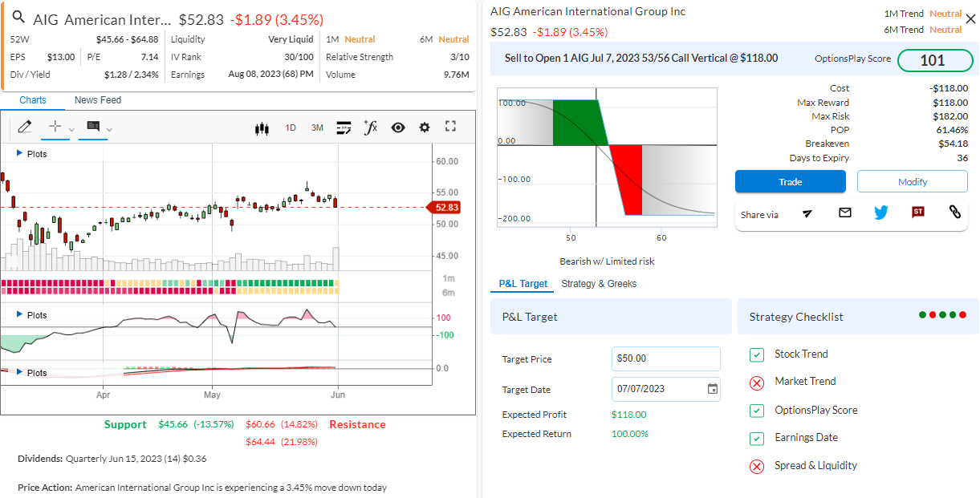Image resolution: width=980 pixels, height=498 pixels.
Task: Select the crosshair cursor tool
Action: click(55, 127)
